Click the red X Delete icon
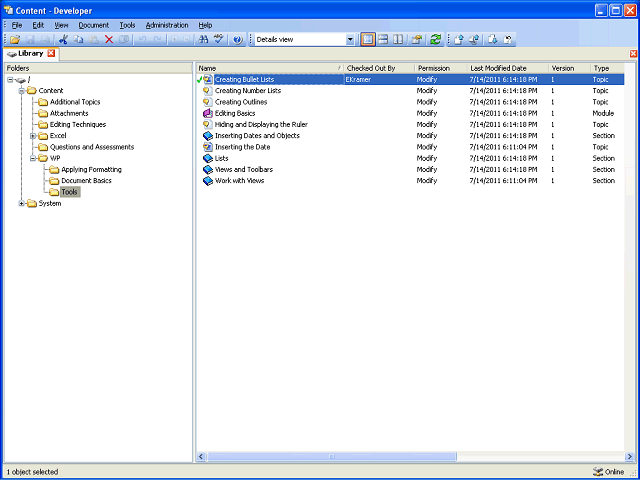640x480 pixels. 109,40
